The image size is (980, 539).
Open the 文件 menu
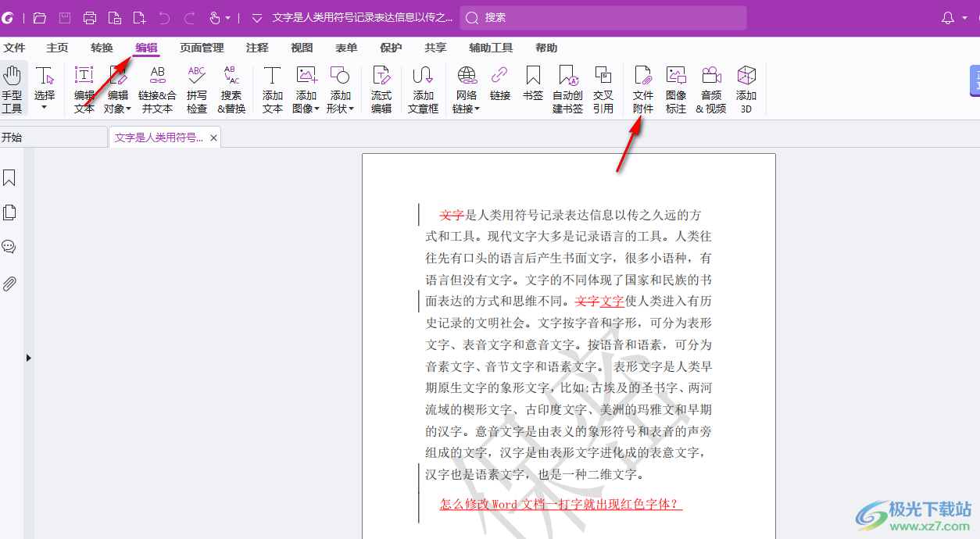[14, 48]
